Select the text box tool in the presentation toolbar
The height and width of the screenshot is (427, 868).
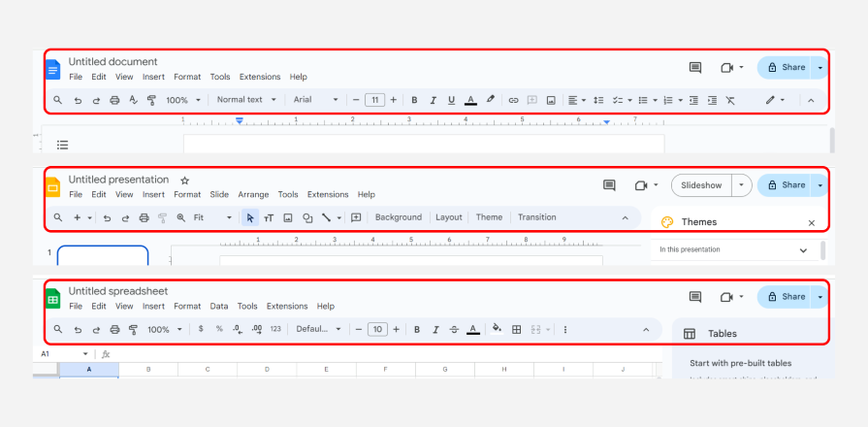(x=269, y=217)
